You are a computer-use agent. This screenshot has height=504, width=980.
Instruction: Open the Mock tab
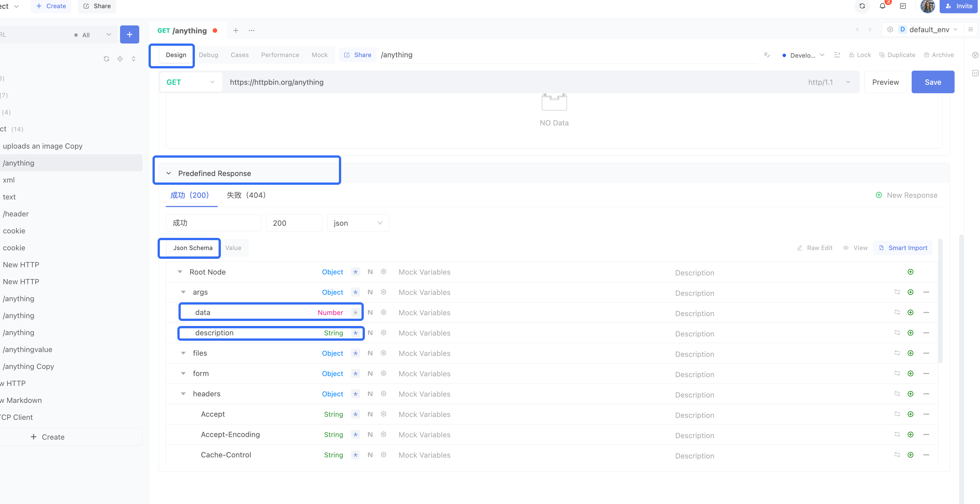(x=320, y=55)
